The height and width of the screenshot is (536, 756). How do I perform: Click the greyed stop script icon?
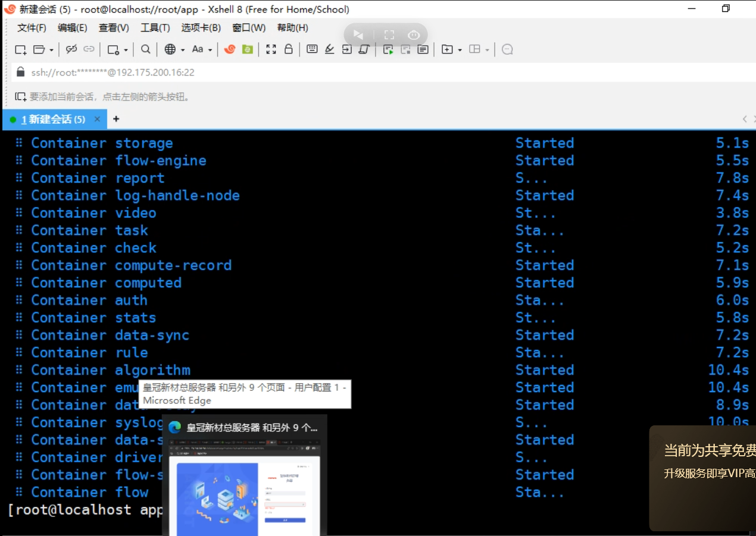coord(405,49)
